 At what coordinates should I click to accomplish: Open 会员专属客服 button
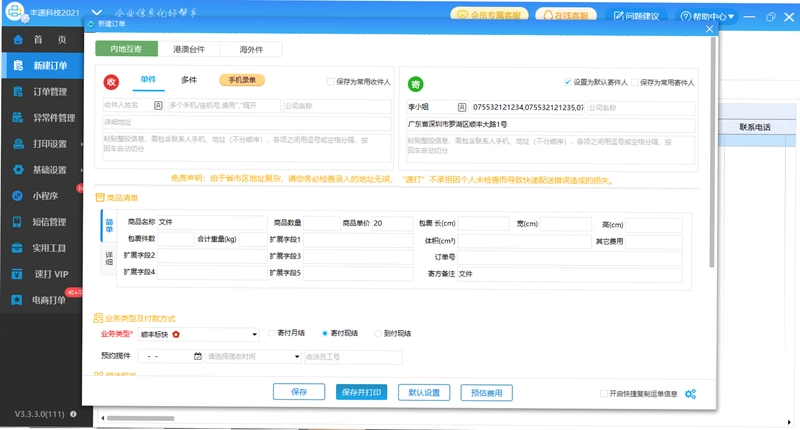(489, 15)
